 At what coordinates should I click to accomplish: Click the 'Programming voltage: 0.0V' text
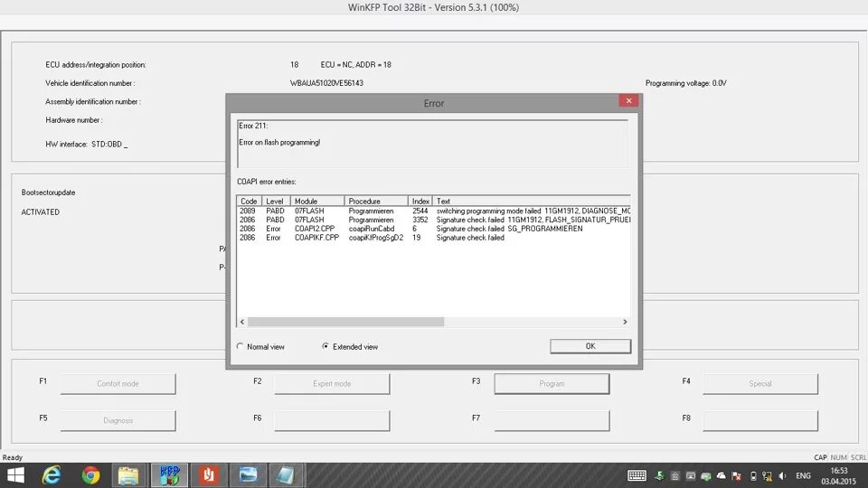click(686, 83)
